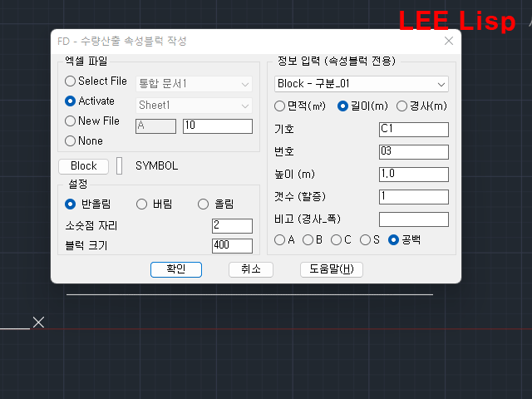Click the row 10 input field
532x399 pixels.
point(218,126)
